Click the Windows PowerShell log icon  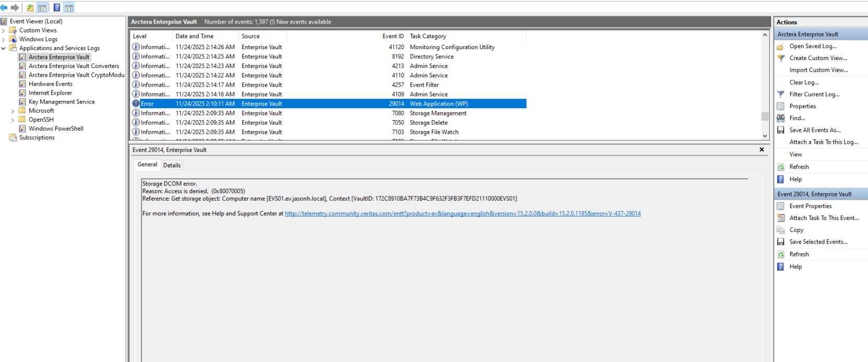coord(22,129)
